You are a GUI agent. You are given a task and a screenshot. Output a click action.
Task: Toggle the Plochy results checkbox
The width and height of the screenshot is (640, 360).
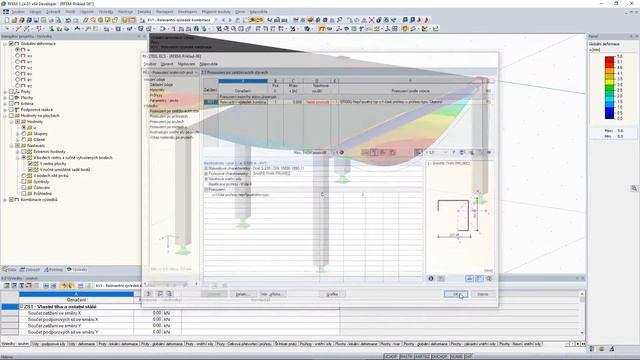click(x=11, y=98)
